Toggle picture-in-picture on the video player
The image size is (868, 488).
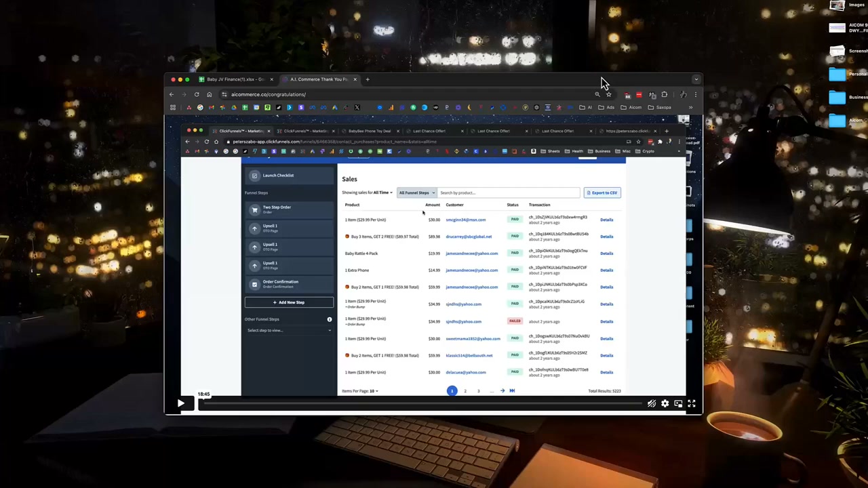pyautogui.click(x=678, y=403)
